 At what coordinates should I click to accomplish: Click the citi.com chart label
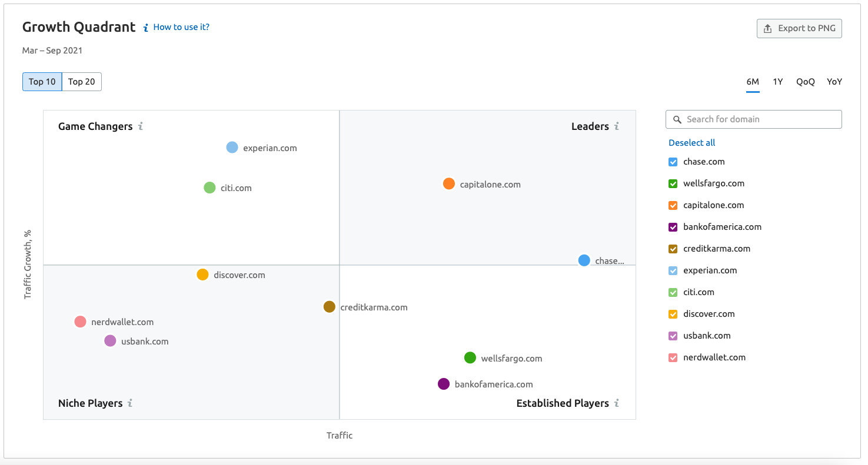(x=236, y=188)
